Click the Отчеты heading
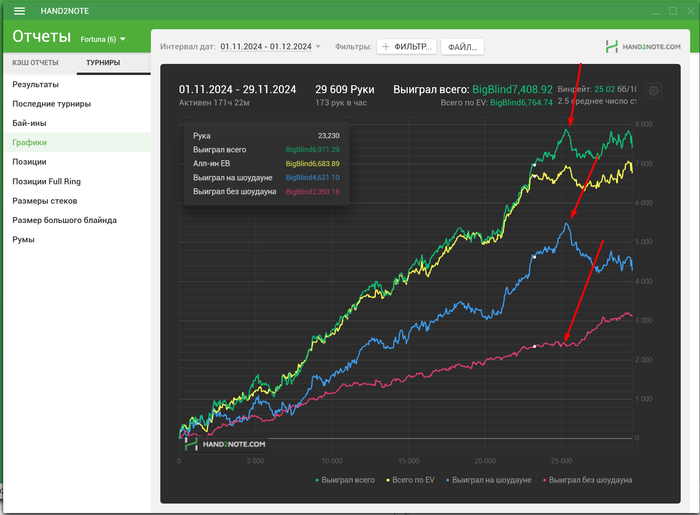The height and width of the screenshot is (515, 700). coord(42,37)
